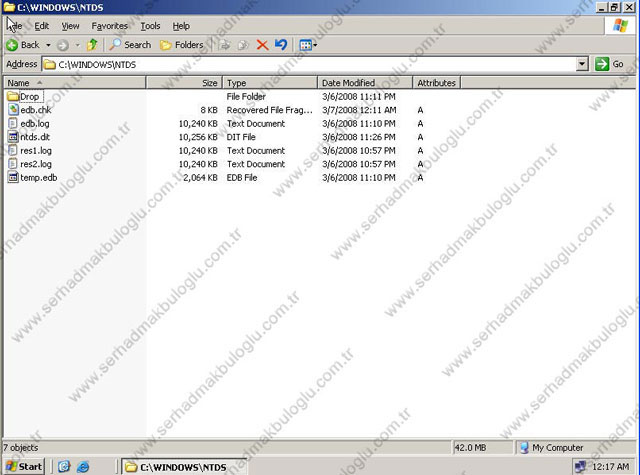Open the Favorites menu

109,26
